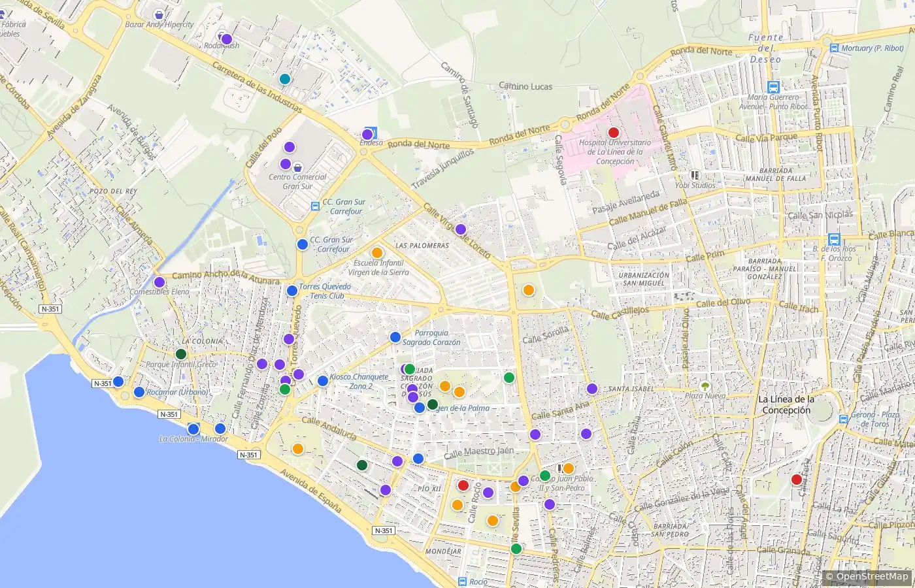
Task: Click the bus stop icon at Mortuary (P. Ribot)
Action: 834,48
